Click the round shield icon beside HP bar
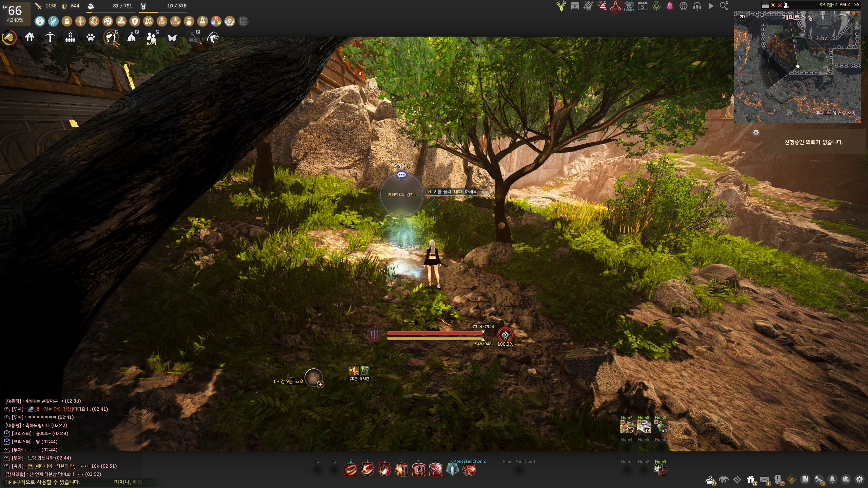This screenshot has width=868, height=488. pos(374,335)
